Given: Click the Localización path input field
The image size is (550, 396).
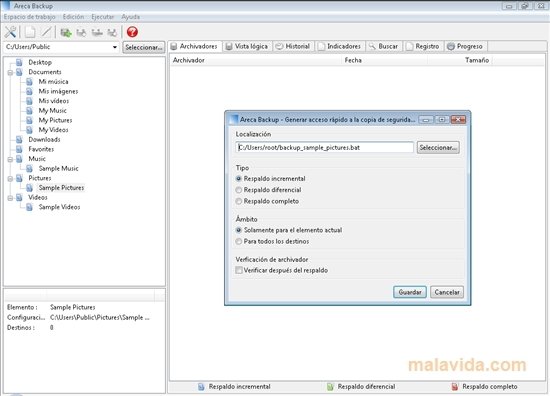Looking at the screenshot, I should [324, 148].
